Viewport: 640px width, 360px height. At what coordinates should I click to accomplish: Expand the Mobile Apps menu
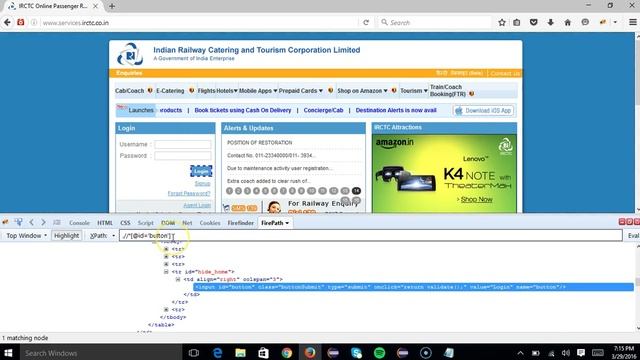[258, 91]
